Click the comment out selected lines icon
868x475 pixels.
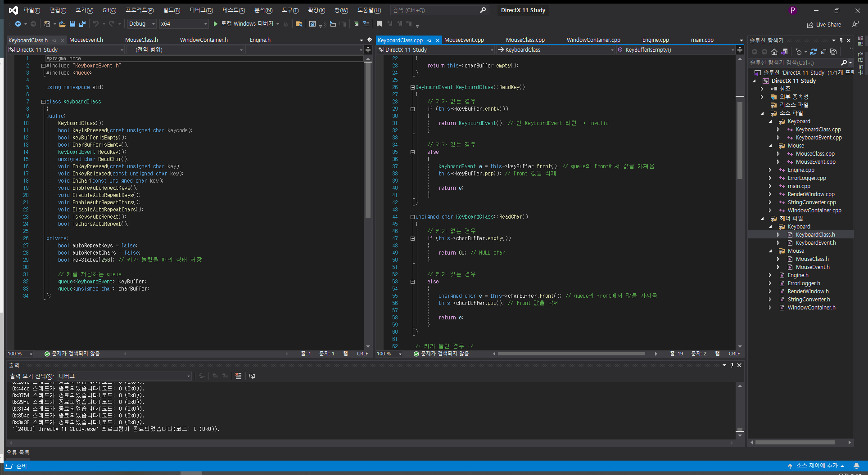[x=356, y=24]
